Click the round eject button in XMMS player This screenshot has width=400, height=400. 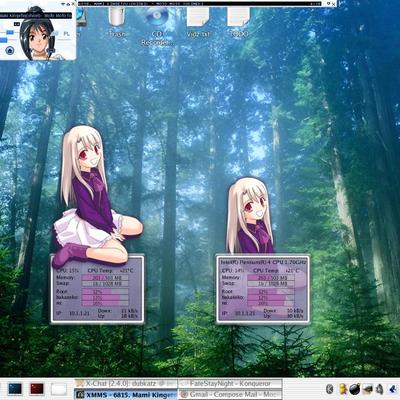coord(10,51)
